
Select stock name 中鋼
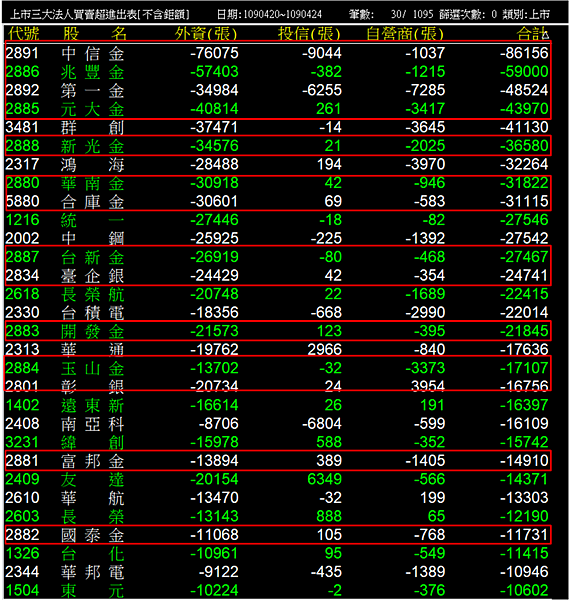pos(93,238)
